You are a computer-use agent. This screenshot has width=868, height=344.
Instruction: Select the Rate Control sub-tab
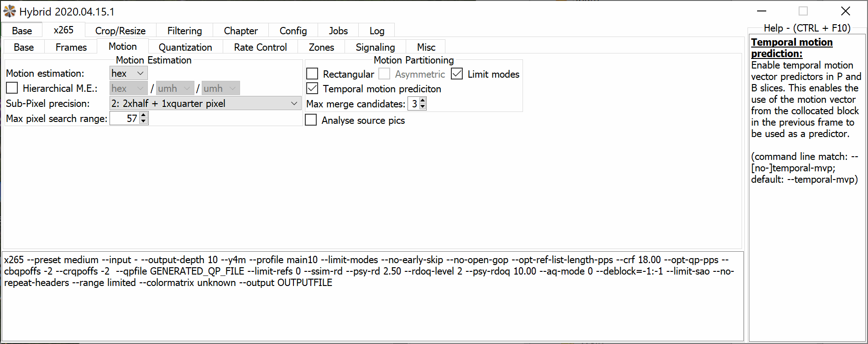tap(260, 47)
